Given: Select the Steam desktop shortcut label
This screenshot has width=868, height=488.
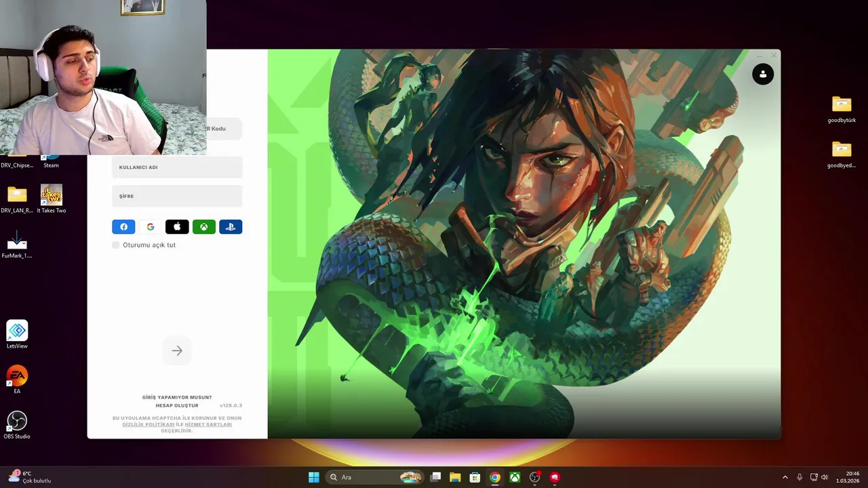Looking at the screenshot, I should pos(52,165).
